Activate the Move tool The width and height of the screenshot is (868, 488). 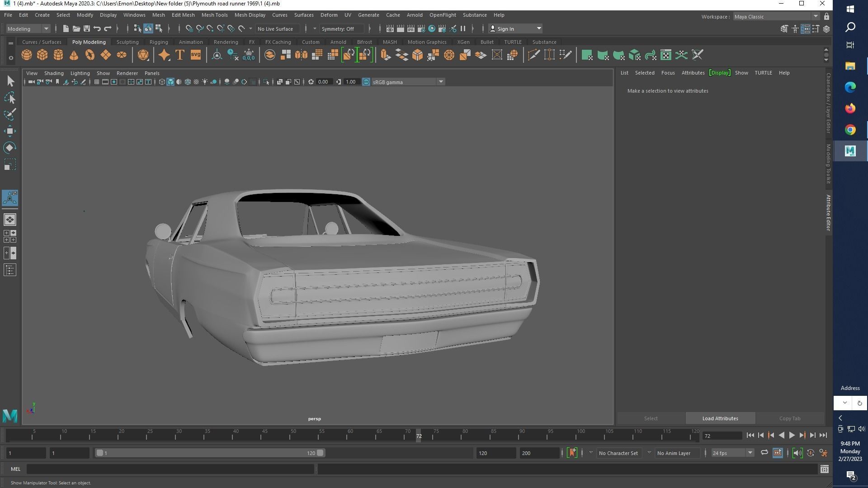10,131
